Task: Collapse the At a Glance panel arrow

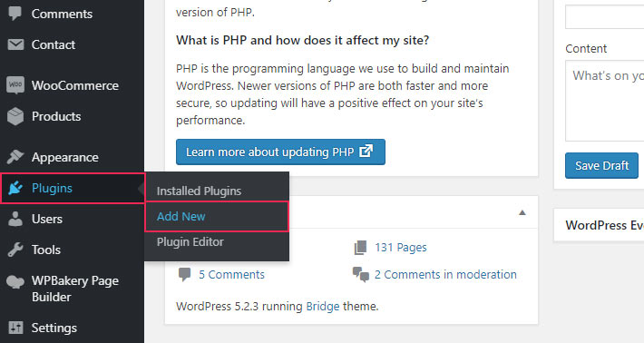Action: click(522, 212)
